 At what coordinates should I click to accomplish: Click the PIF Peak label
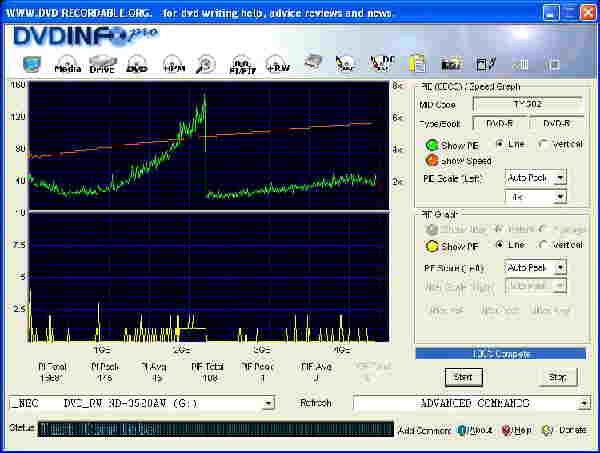[258, 367]
